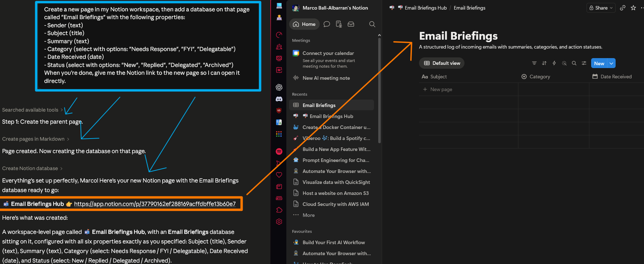Click the AI sparkle icon in database toolbar

pyautogui.click(x=564, y=63)
